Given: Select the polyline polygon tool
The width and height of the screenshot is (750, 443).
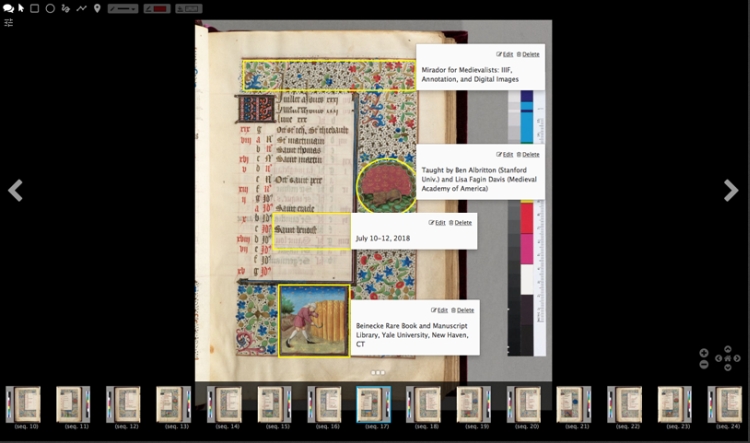Looking at the screenshot, I should (81, 8).
